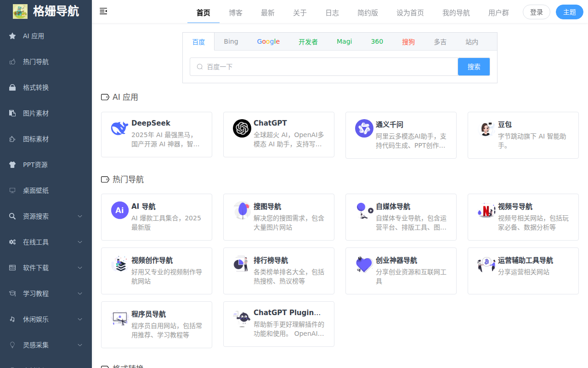Viewport: 588px width, 368px height.
Task: Click the icon beside 图片素材 in sidebar
Action: click(x=12, y=113)
